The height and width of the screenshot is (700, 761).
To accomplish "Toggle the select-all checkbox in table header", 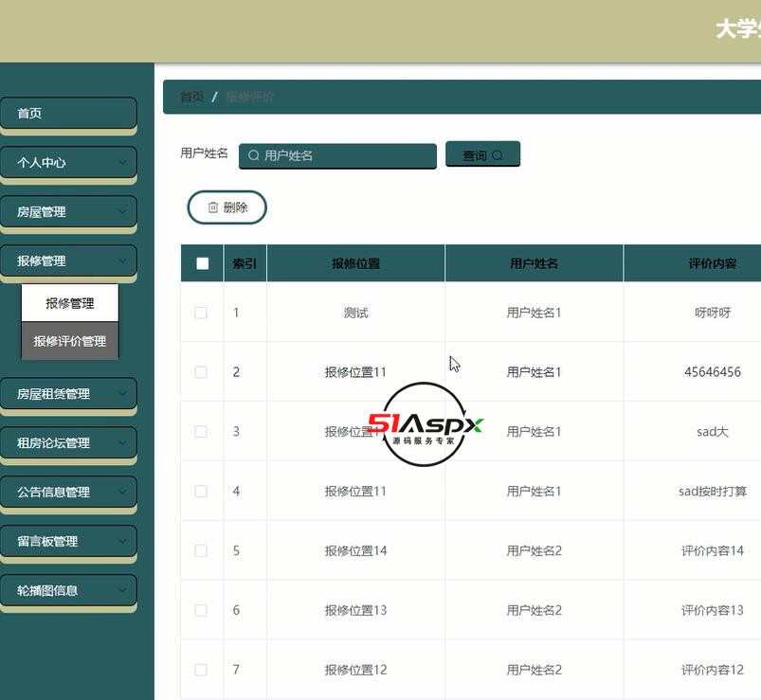I will (202, 263).
